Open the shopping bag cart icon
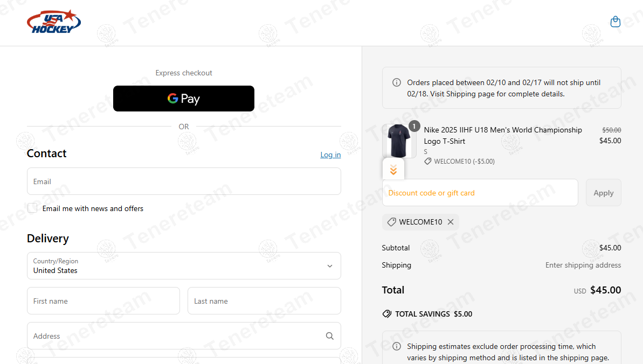643x364 pixels. pyautogui.click(x=615, y=22)
